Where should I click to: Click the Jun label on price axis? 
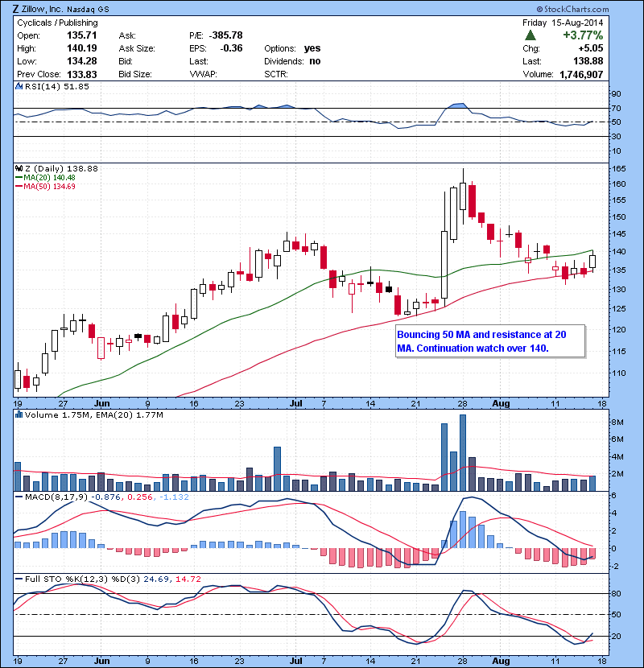[102, 403]
